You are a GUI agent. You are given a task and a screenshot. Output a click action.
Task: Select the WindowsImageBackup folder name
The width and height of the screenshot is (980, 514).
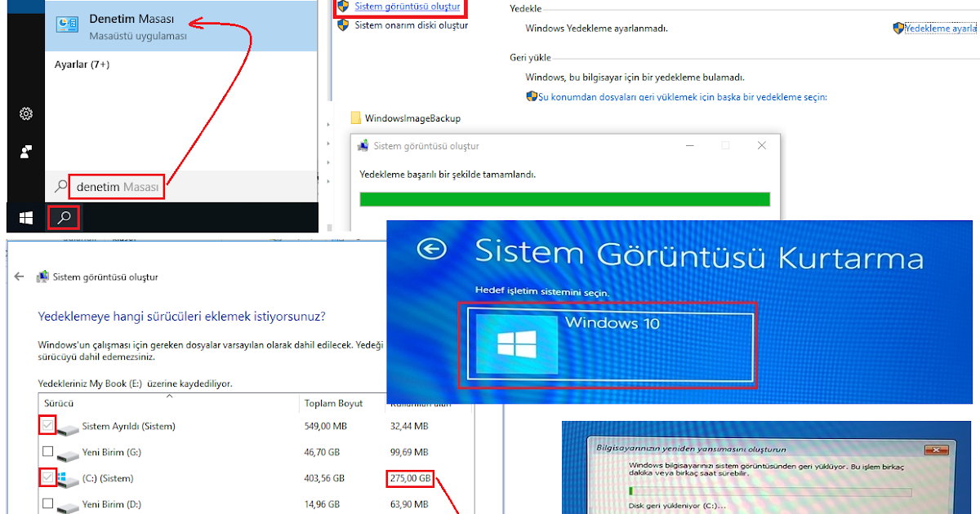point(412,118)
